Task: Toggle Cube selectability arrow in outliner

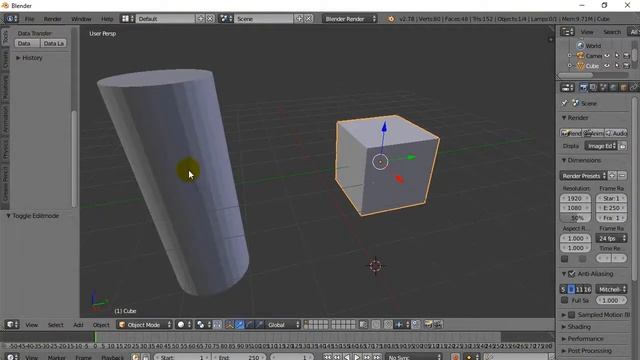Action: 617,66
